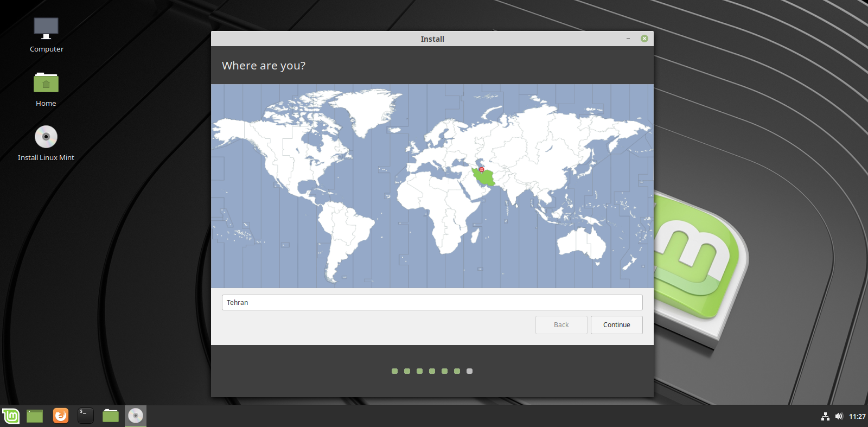This screenshot has width=868, height=427.
Task: Open the volume control tray icon
Action: 839,416
